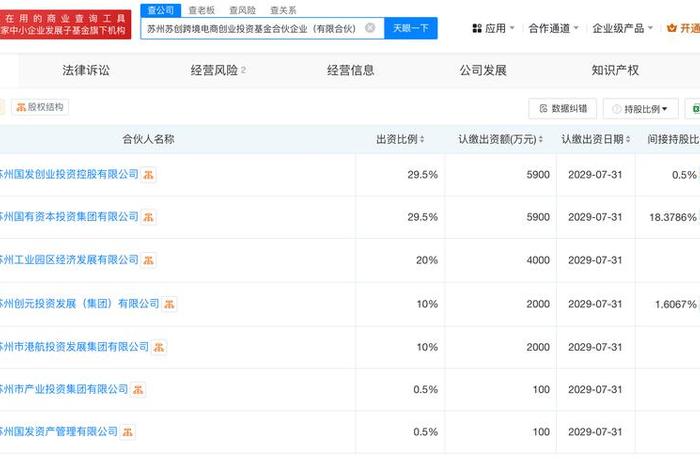Open the 持股比例 dropdown

point(641,108)
